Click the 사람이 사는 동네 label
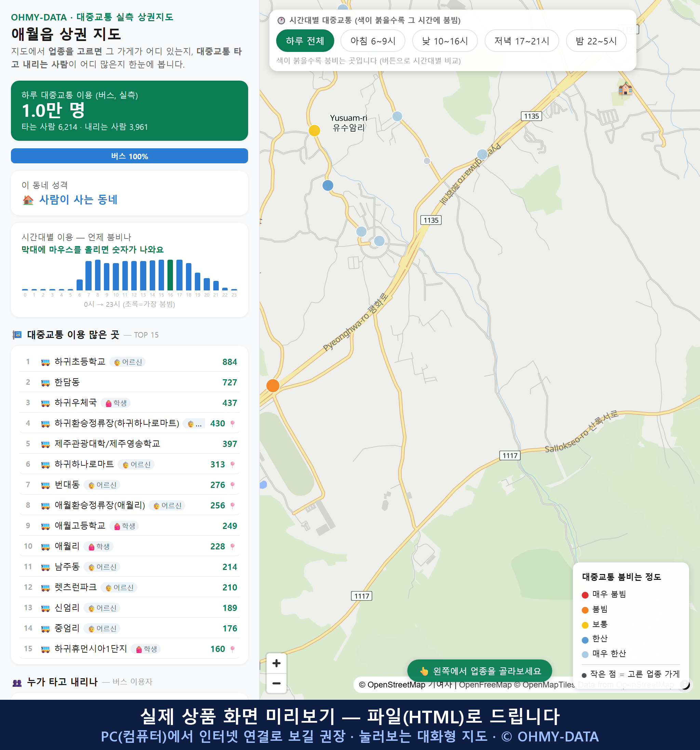 [x=78, y=200]
